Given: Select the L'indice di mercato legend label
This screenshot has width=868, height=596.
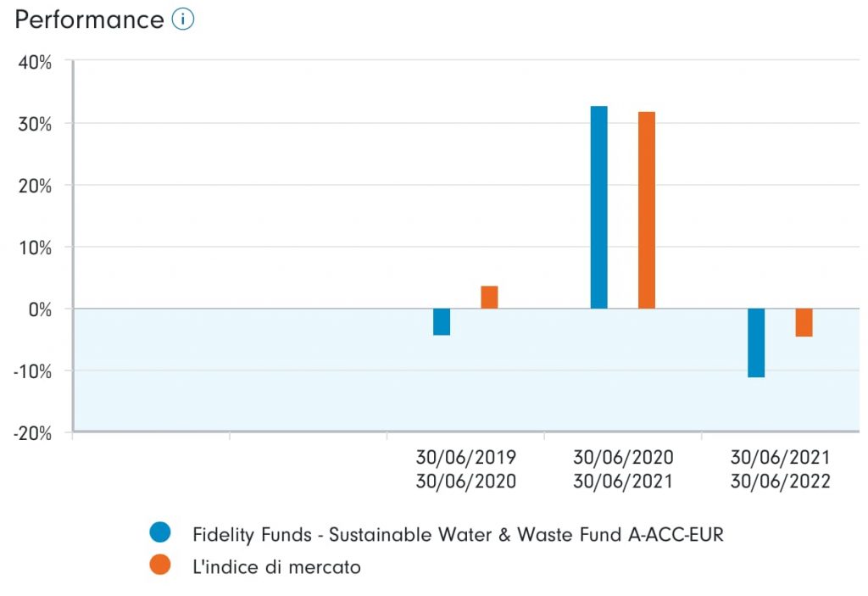Looking at the screenshot, I should click(x=276, y=566).
